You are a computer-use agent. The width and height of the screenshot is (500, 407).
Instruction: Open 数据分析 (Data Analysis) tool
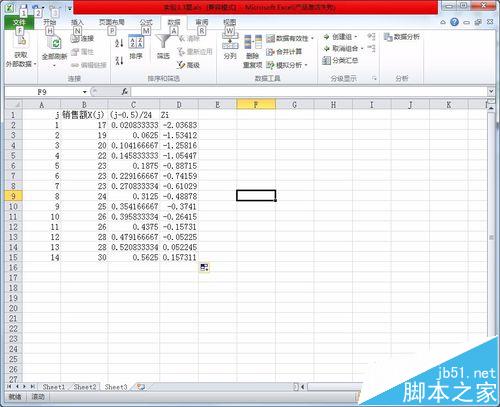[x=402, y=37]
